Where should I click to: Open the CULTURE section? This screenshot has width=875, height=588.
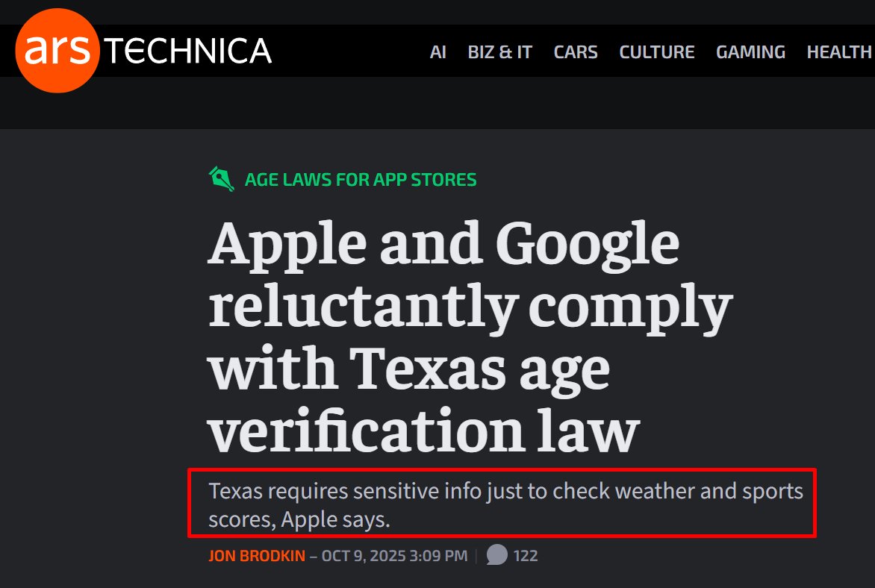point(657,52)
